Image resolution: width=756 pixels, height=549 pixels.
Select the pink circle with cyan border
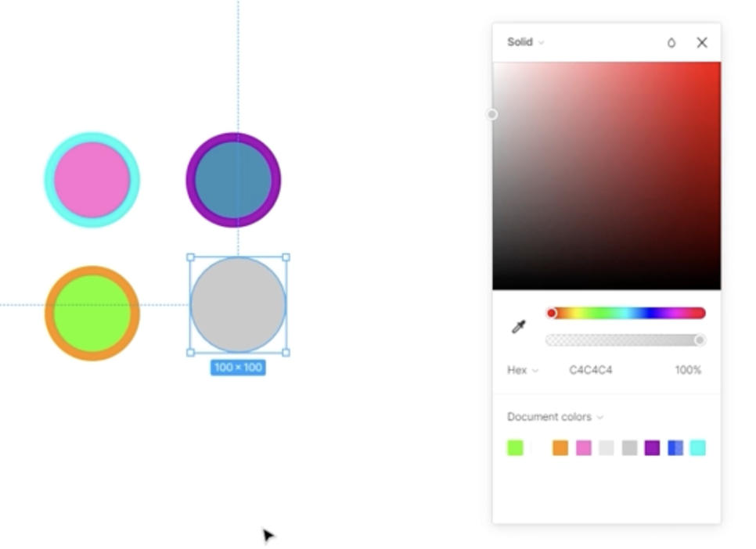(x=92, y=180)
